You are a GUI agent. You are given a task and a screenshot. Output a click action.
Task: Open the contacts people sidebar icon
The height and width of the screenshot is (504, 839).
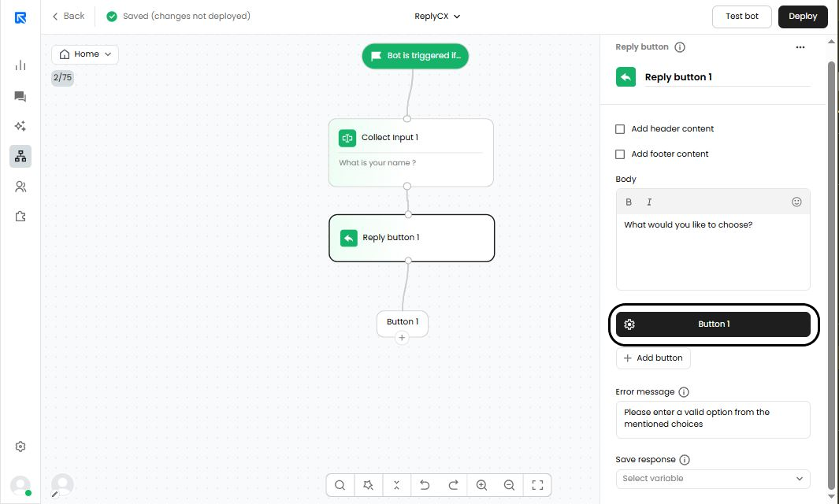click(20, 187)
